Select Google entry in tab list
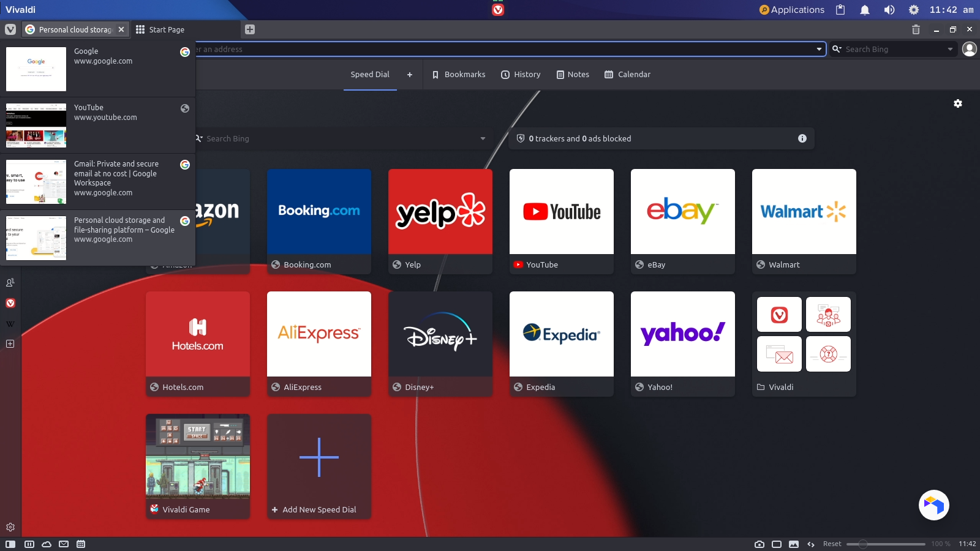This screenshot has height=551, width=980. [x=98, y=69]
